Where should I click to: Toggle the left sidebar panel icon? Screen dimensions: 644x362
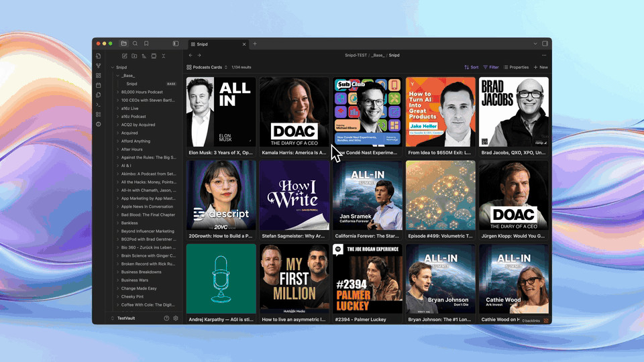coord(176,44)
